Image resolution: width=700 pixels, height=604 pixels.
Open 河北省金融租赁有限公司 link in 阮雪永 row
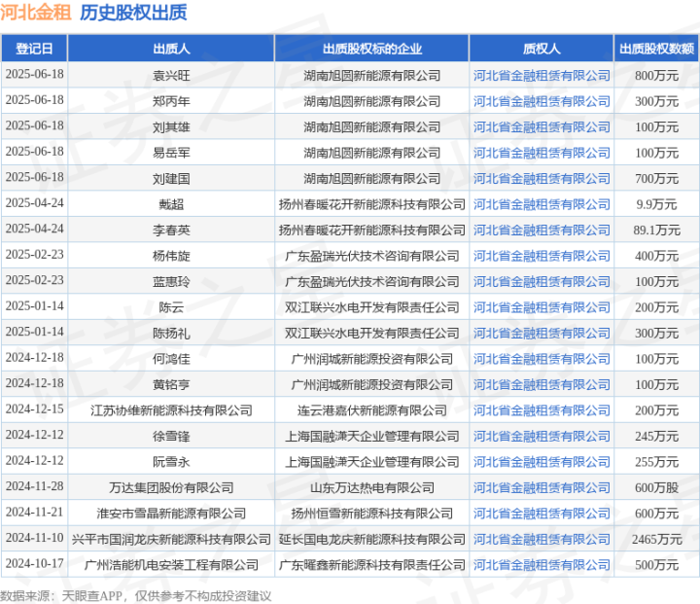click(542, 462)
